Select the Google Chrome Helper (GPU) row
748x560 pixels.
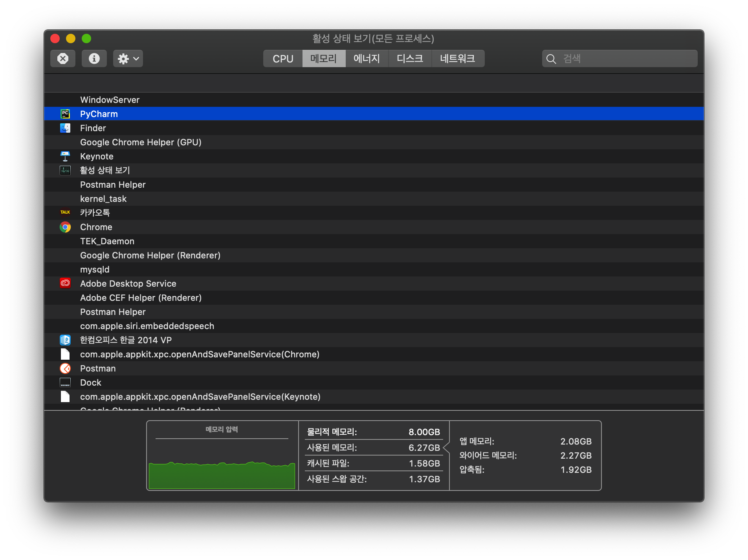click(x=374, y=142)
